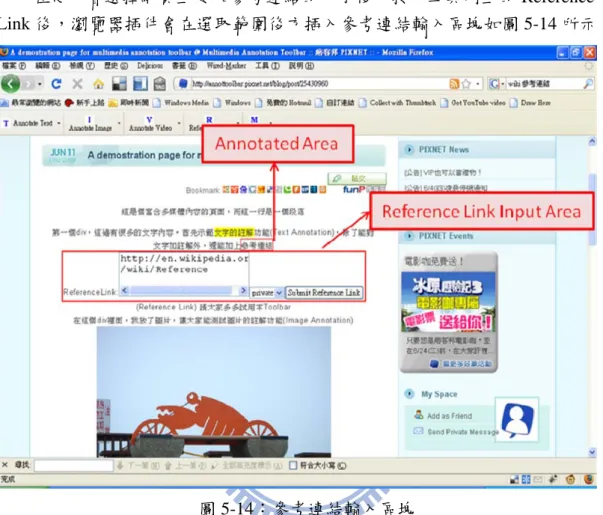Open the private visibility dropdown
This screenshot has width=603, height=515.
click(266, 293)
